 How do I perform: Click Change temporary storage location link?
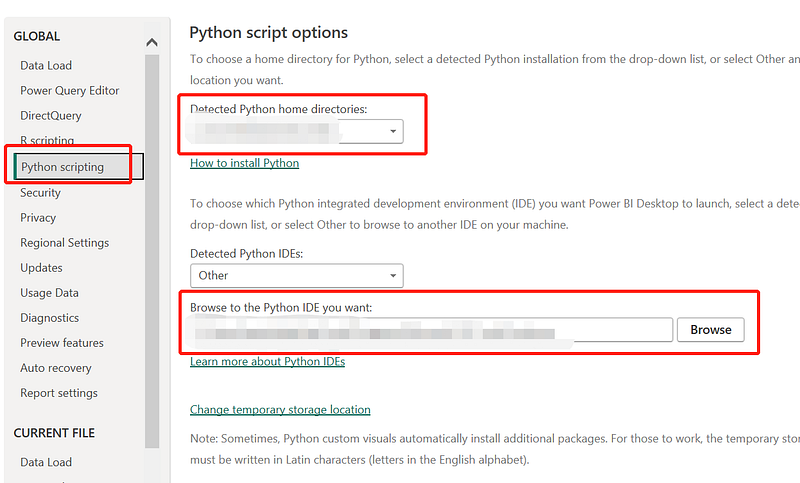point(280,410)
